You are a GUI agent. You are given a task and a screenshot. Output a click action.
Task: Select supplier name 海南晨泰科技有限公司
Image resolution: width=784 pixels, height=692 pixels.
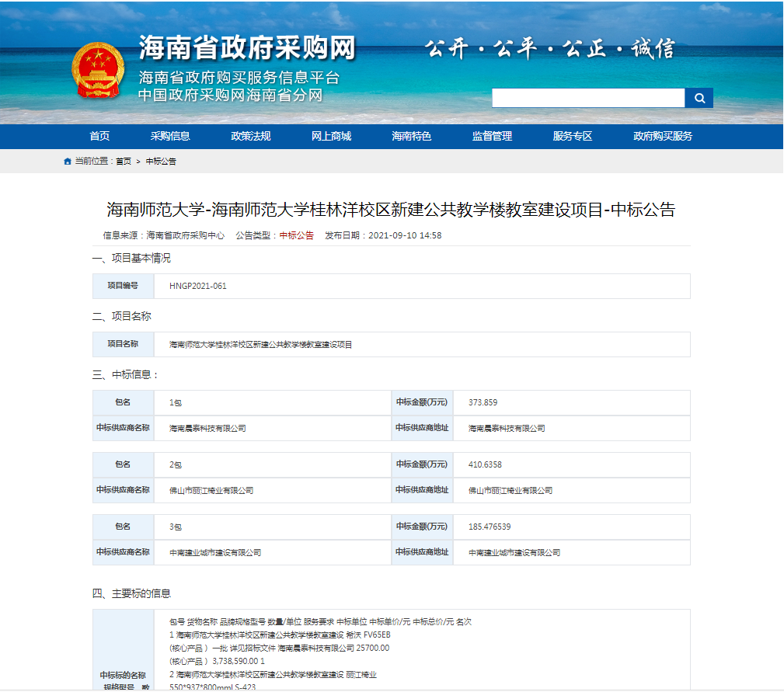(x=207, y=429)
